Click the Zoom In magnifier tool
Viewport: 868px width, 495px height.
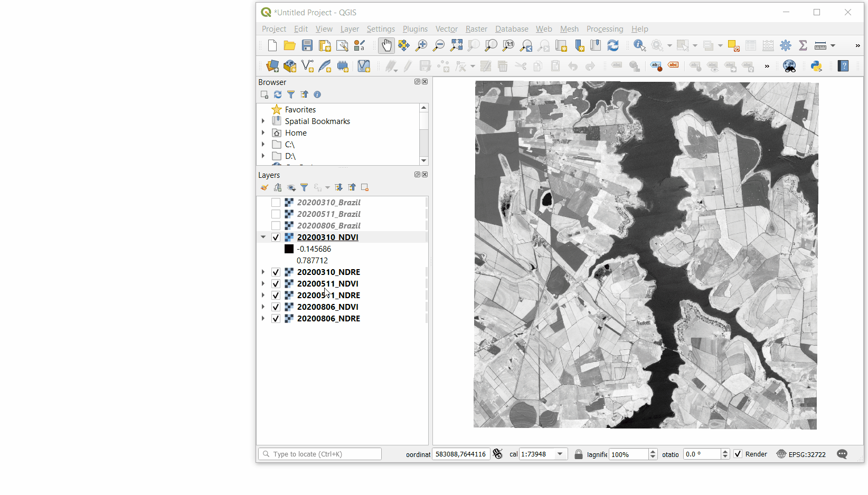click(421, 46)
